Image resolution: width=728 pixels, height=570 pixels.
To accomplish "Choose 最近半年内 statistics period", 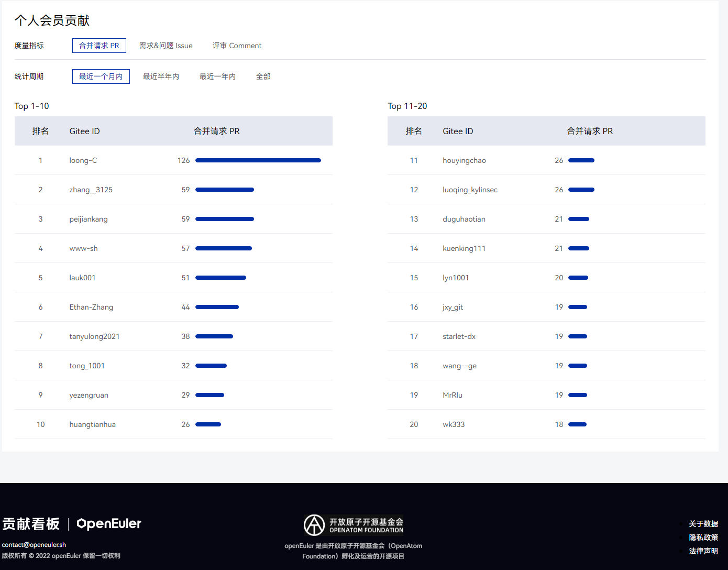I will click(x=161, y=76).
